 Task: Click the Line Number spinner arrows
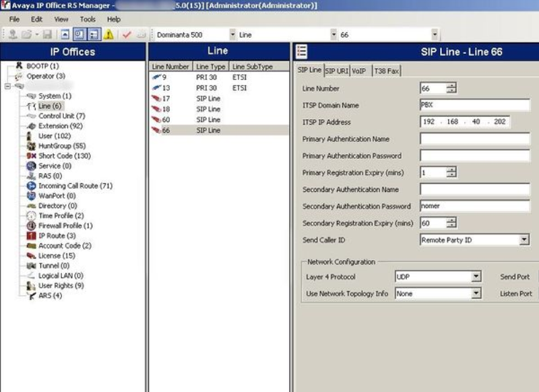pos(451,88)
